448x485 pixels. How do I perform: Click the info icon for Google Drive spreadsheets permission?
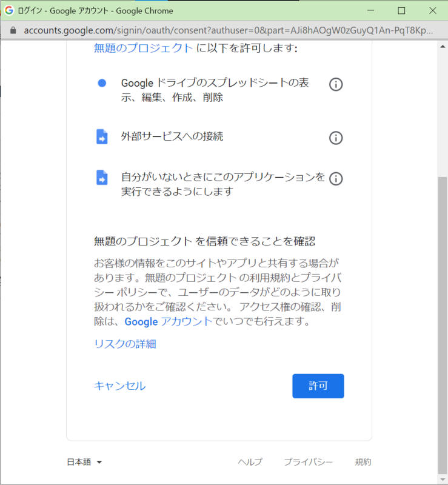[336, 84]
